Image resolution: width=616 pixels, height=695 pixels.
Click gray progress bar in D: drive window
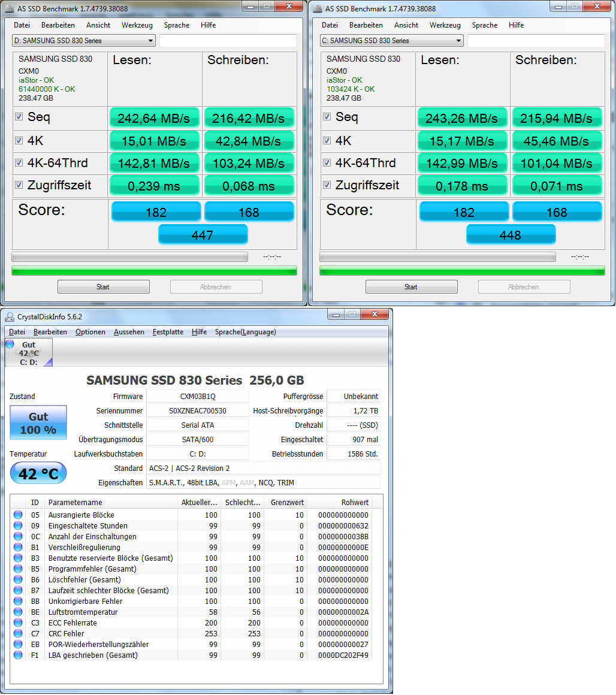pyautogui.click(x=129, y=257)
